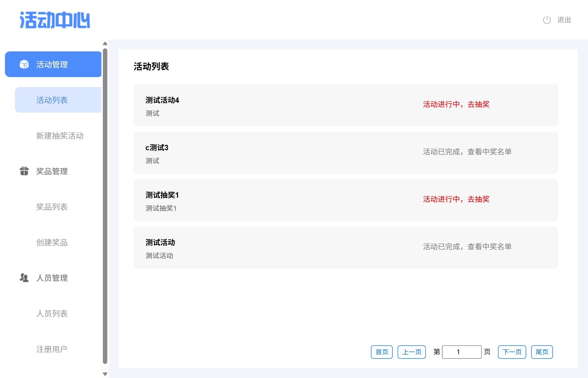Select 注册用户 in the sidebar
This screenshot has height=378, width=588.
(x=52, y=349)
